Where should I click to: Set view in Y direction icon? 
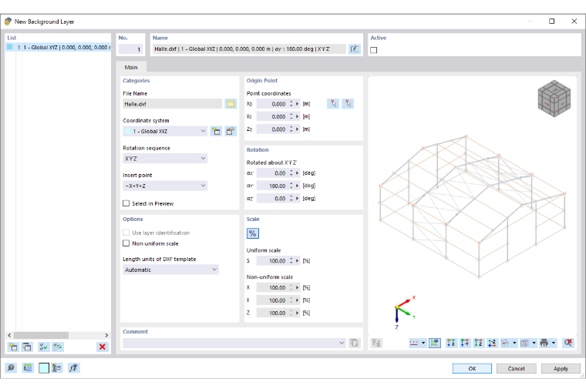tap(465, 343)
